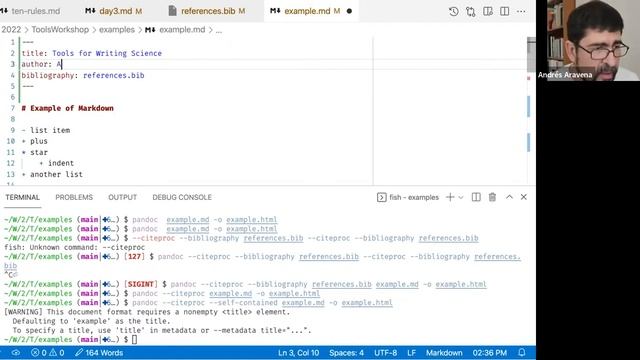
Task: Open Markdown preview to the side icon
Action: [488, 11]
